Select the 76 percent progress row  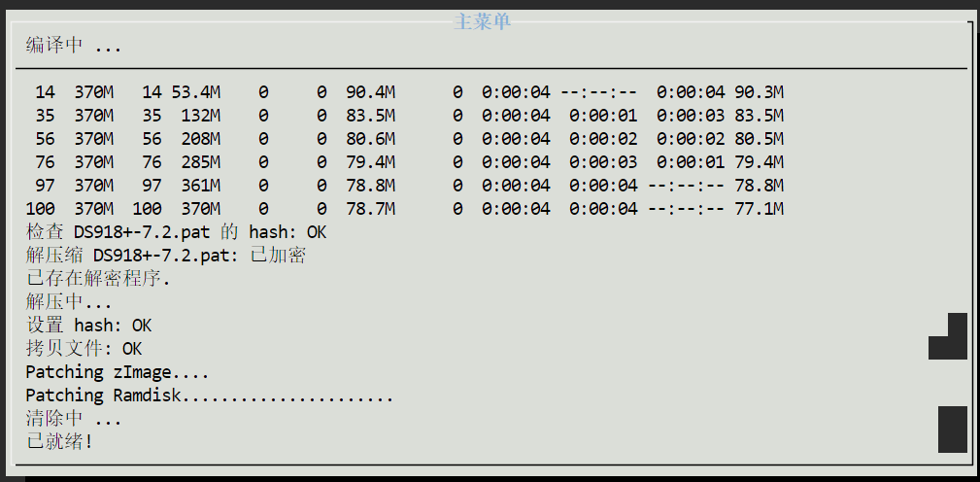coord(404,161)
